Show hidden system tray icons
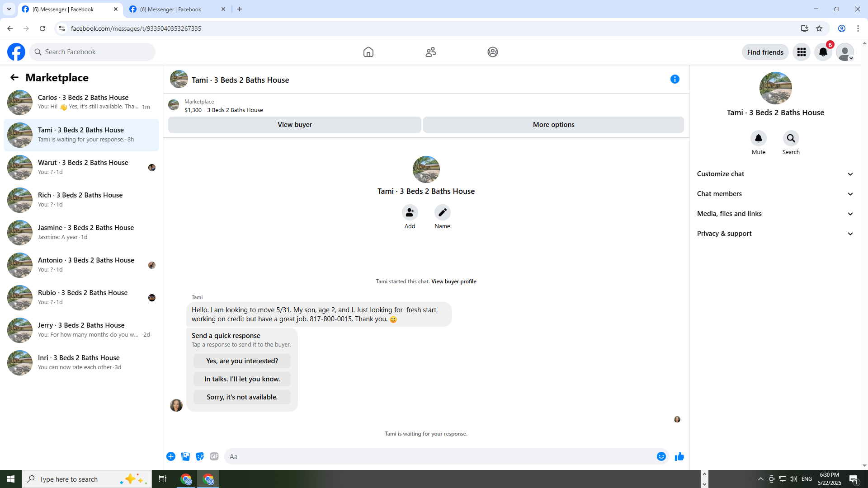 tap(761, 479)
